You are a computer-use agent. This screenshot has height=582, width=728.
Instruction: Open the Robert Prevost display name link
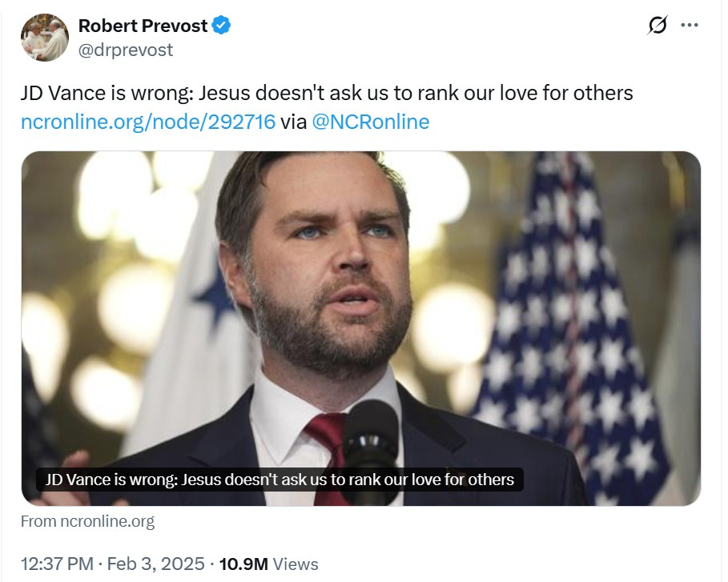(144, 26)
